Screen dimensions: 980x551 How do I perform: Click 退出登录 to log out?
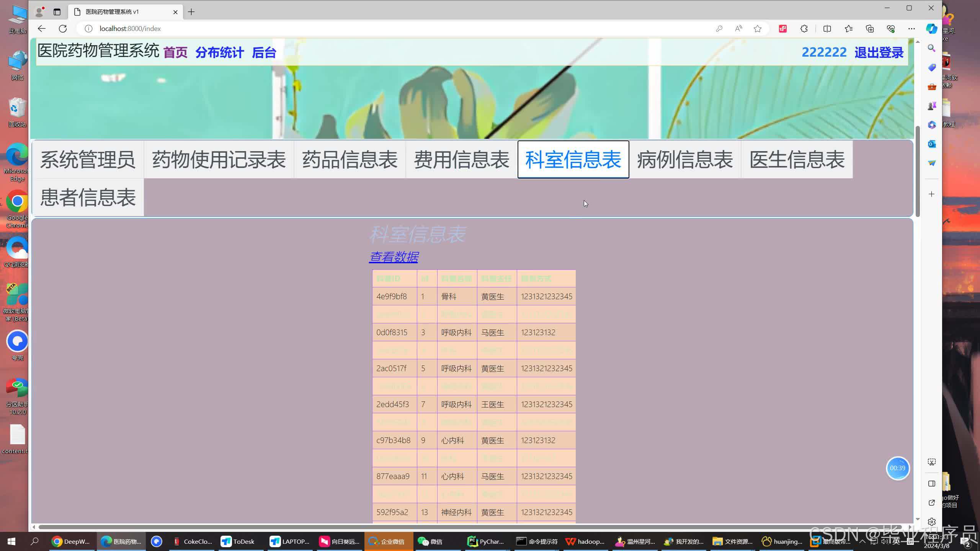pyautogui.click(x=879, y=52)
